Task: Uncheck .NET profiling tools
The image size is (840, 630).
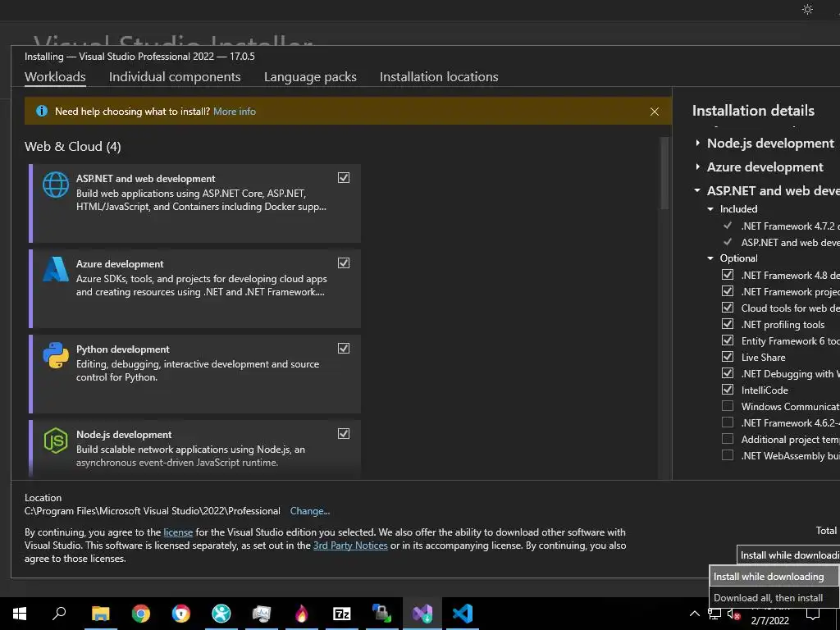Action: 727,324
